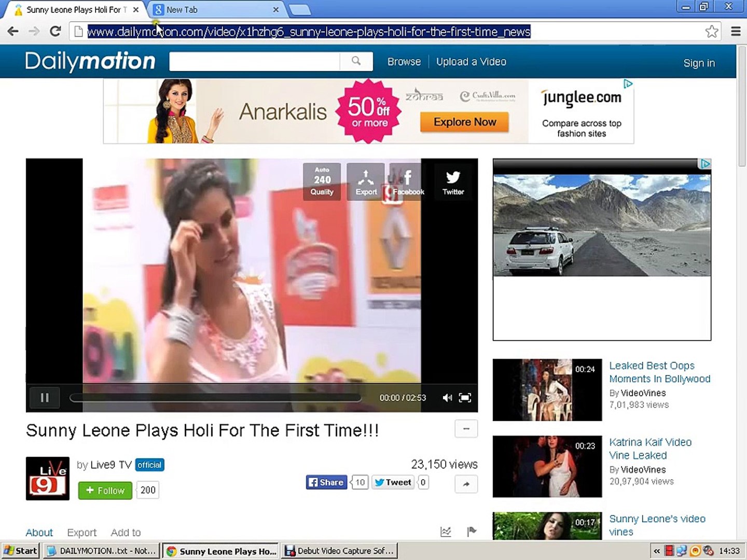Click the Dailymotion search magnifier button

356,61
